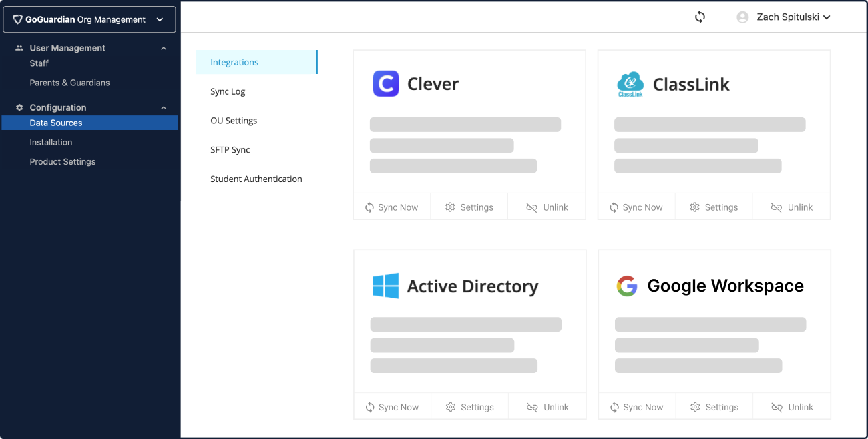Click the sync arrows icon in the Google Workspace Sync Now button
Image resolution: width=868 pixels, height=439 pixels.
coord(614,407)
